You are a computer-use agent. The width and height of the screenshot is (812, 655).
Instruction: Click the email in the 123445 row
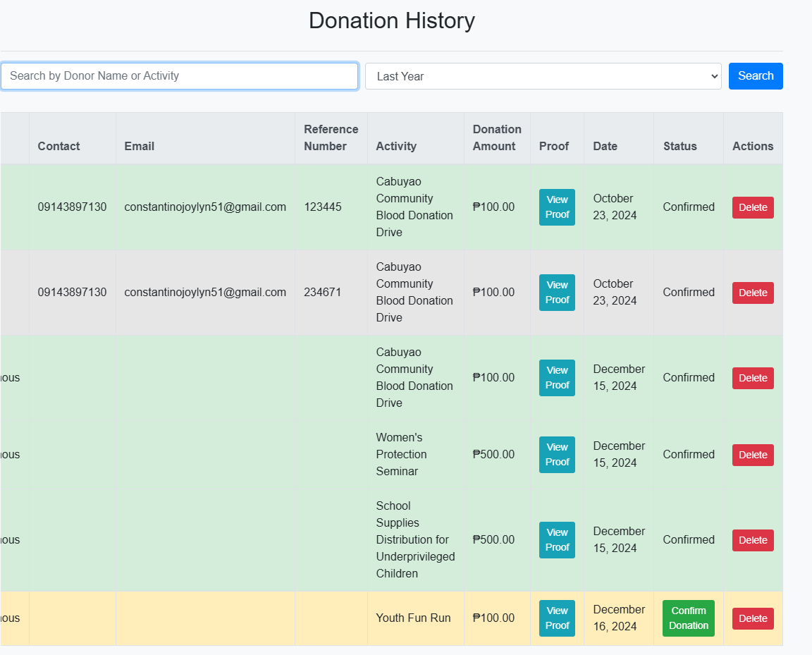[x=205, y=207]
